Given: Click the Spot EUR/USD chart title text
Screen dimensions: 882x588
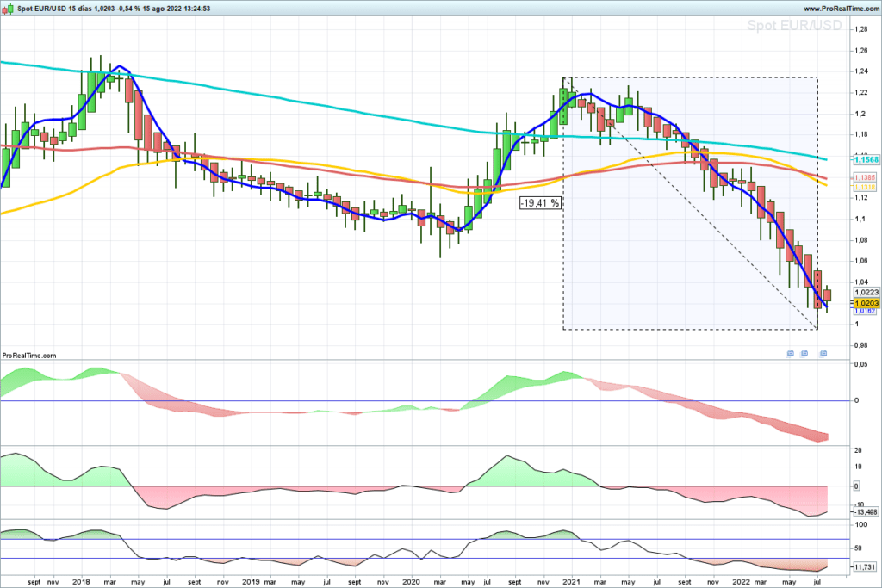Looking at the screenshot, I should [42, 9].
